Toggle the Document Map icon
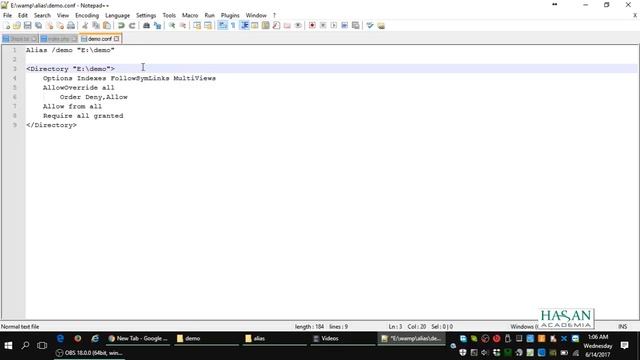 [265, 26]
